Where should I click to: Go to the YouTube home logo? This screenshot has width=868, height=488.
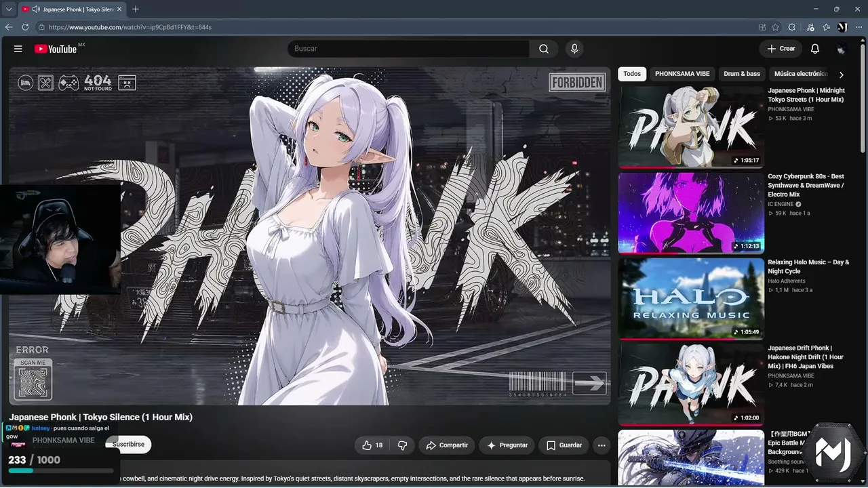click(56, 49)
